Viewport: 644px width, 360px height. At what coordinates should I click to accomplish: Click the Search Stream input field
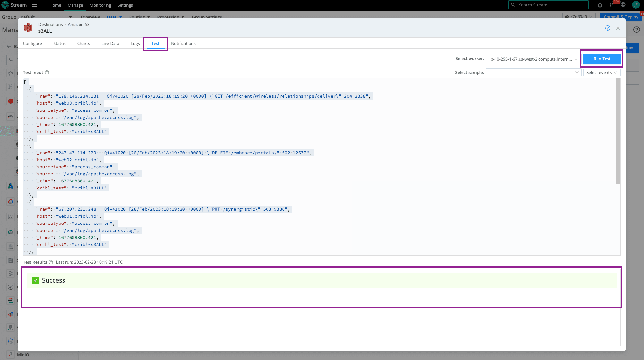click(552, 5)
